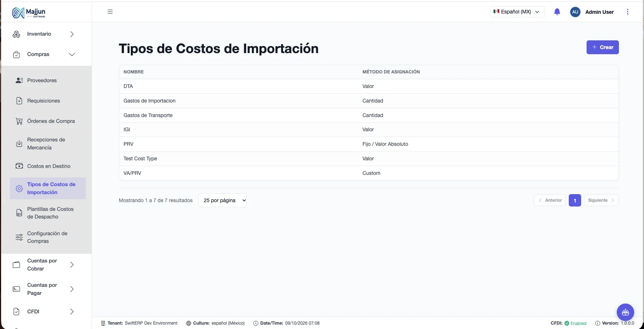Click the AU user avatar

(575, 12)
